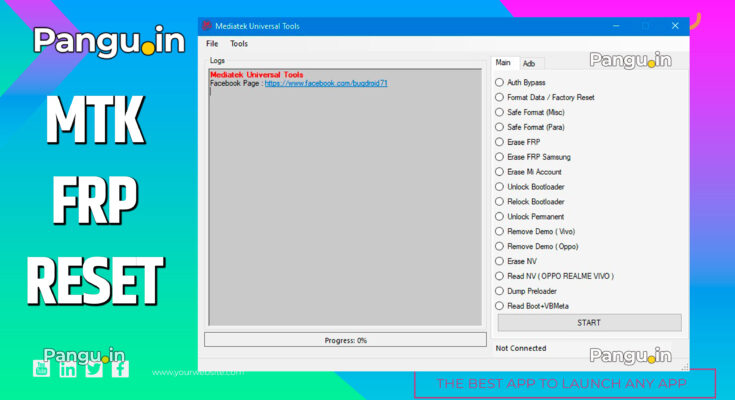
Task: Pick Remove Demo ( Vivo) option
Action: click(535, 232)
